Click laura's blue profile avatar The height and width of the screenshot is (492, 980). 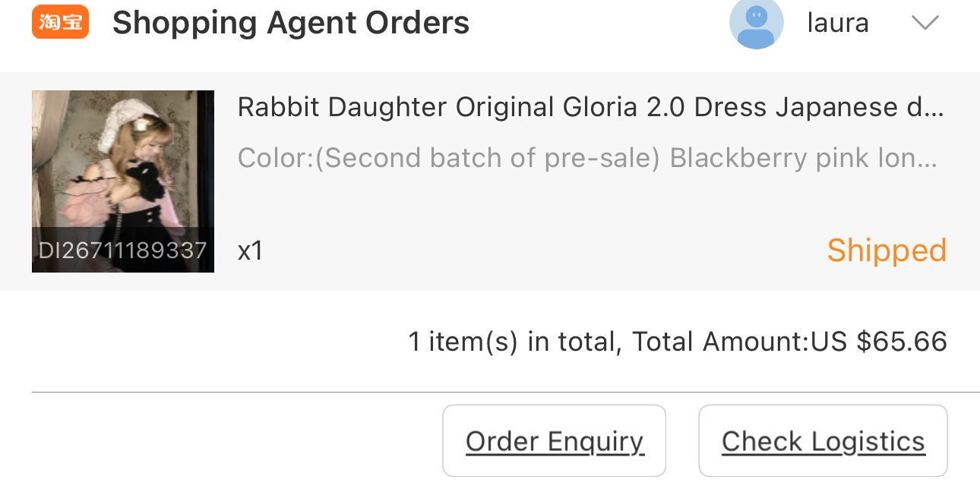[x=756, y=23]
